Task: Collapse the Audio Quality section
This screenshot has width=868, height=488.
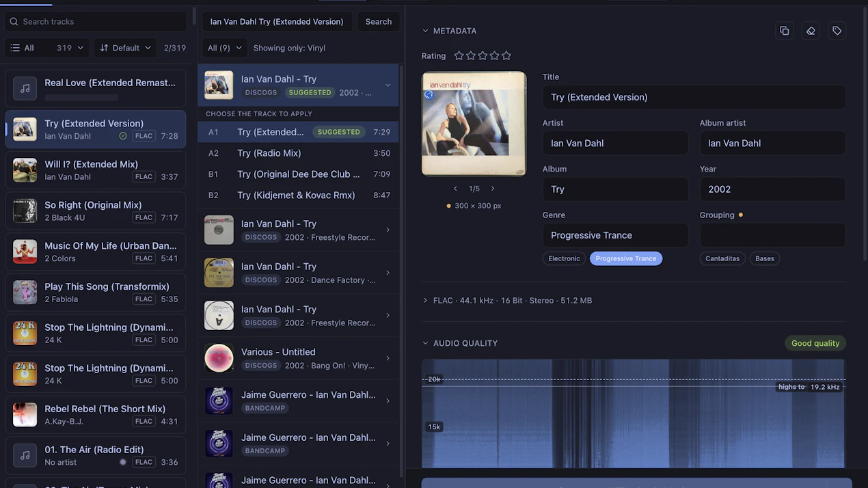Action: [x=425, y=343]
